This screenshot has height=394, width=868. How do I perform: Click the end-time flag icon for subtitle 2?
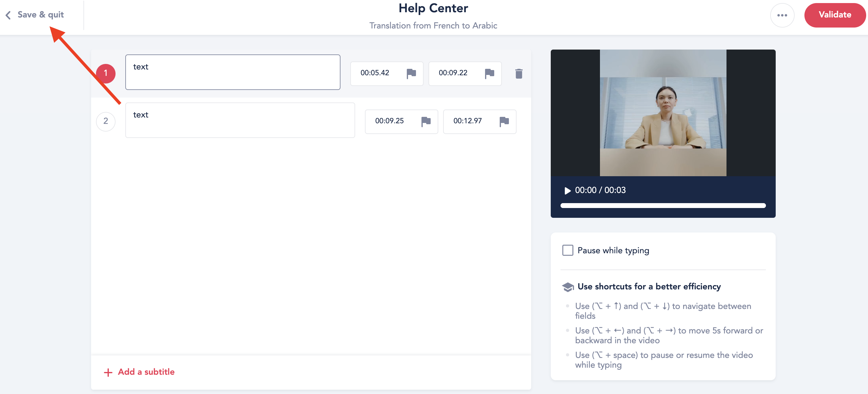(x=504, y=121)
